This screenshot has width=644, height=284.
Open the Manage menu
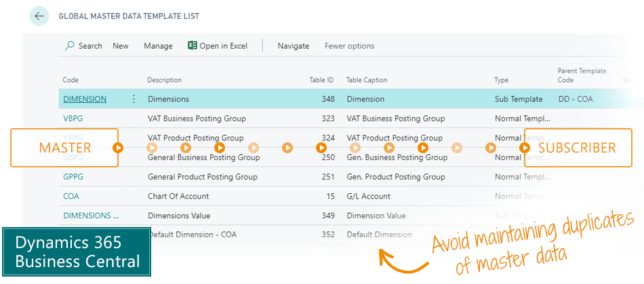(158, 46)
